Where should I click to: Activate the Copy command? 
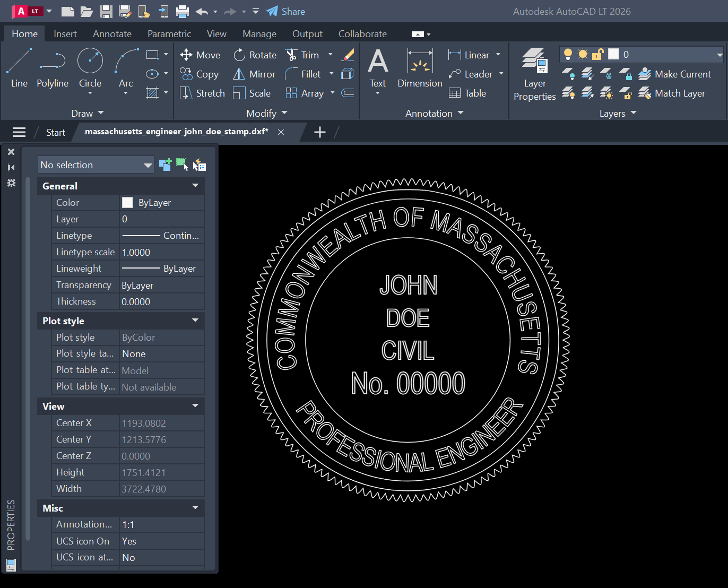point(200,74)
